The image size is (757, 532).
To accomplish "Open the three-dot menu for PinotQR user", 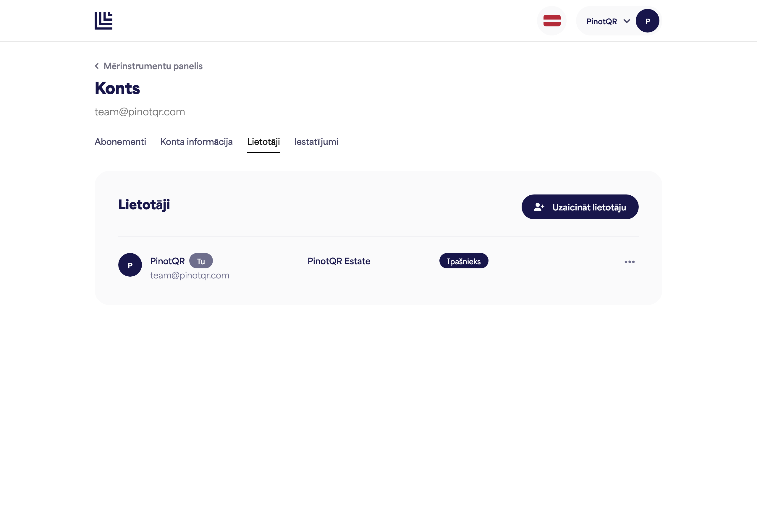I will (x=630, y=262).
